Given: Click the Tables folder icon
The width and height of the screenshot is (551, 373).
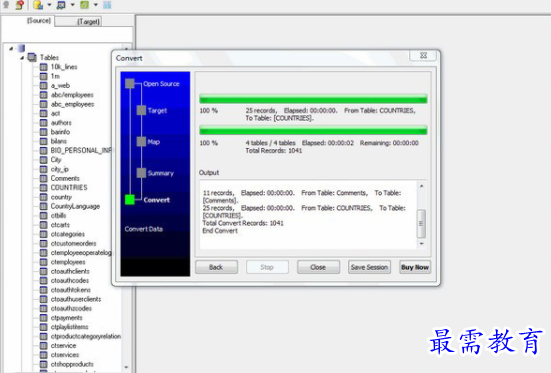Looking at the screenshot, I should click(32, 57).
